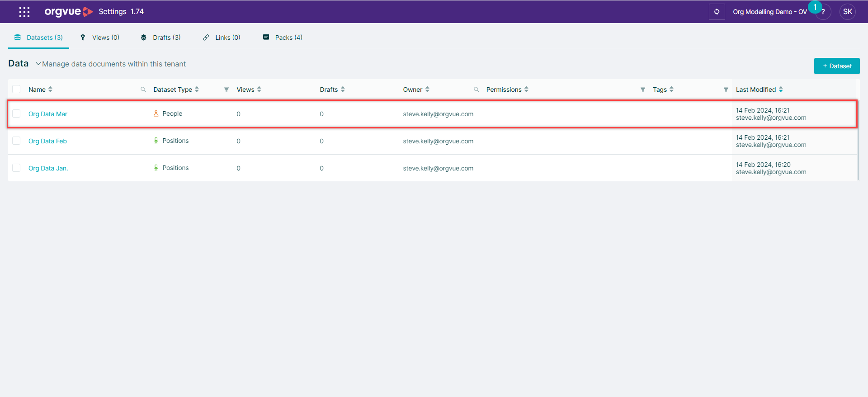Image resolution: width=868 pixels, height=397 pixels.
Task: Click the Positions icon in Org Data Jan. row
Action: click(156, 168)
